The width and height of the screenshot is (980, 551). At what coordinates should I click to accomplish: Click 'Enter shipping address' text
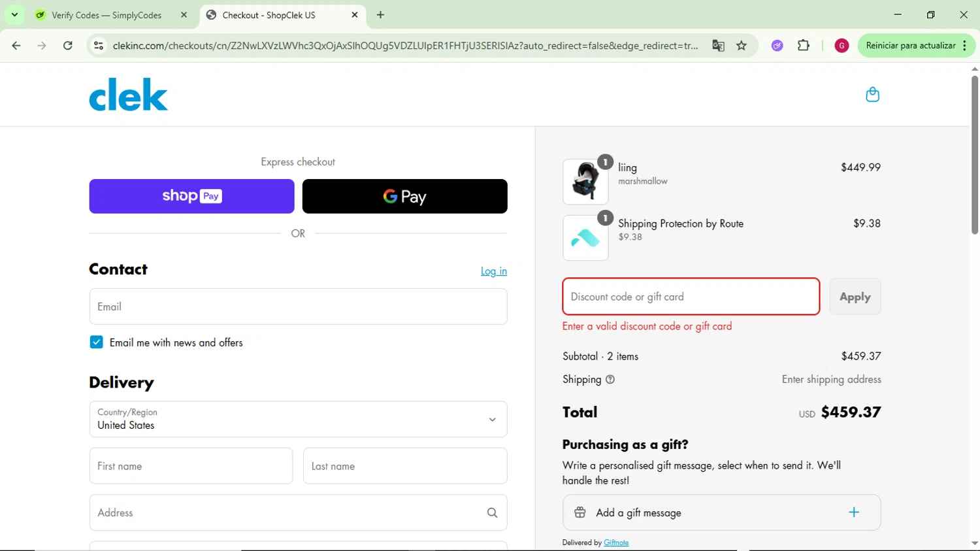831,380
